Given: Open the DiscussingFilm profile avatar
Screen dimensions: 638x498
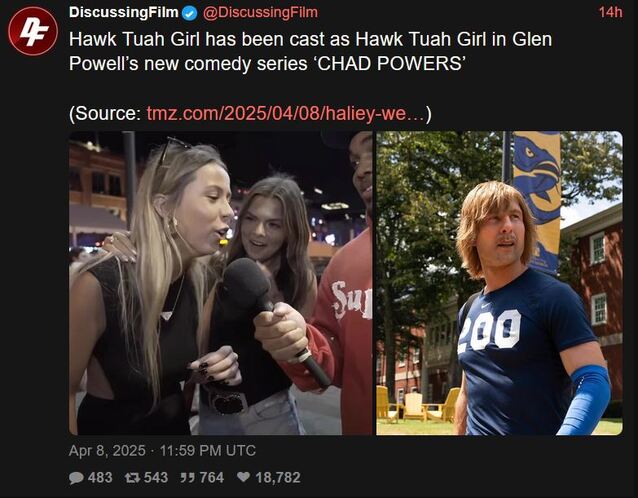Looking at the screenshot, I should click(33, 31).
